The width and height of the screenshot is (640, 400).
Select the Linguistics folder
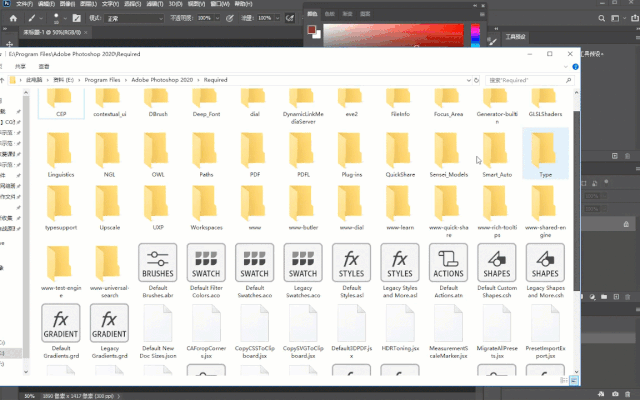tap(61, 155)
